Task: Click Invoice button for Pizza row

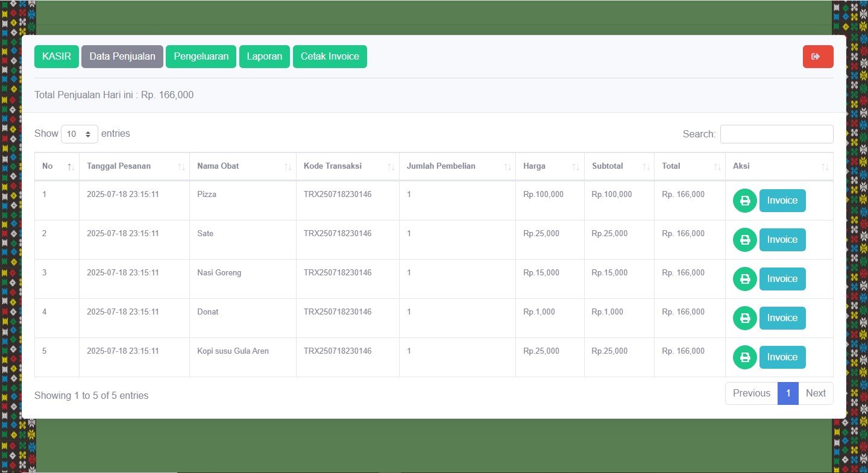Action: click(782, 201)
